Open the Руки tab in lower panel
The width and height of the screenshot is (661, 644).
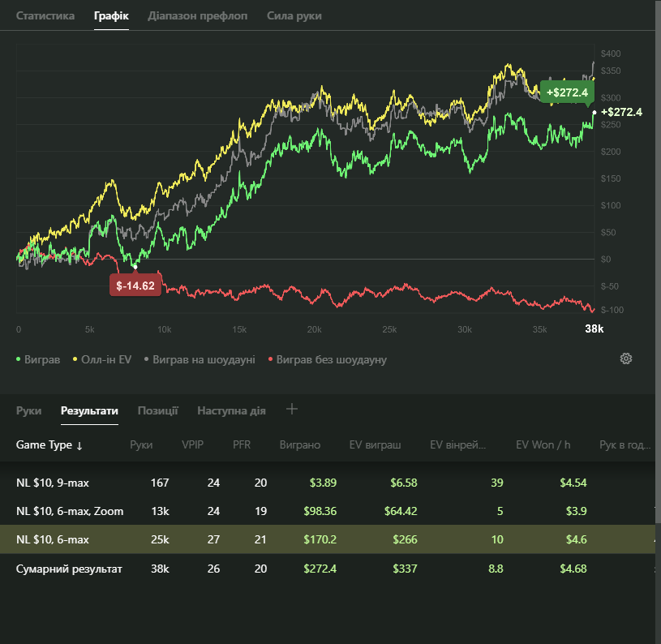[28, 410]
